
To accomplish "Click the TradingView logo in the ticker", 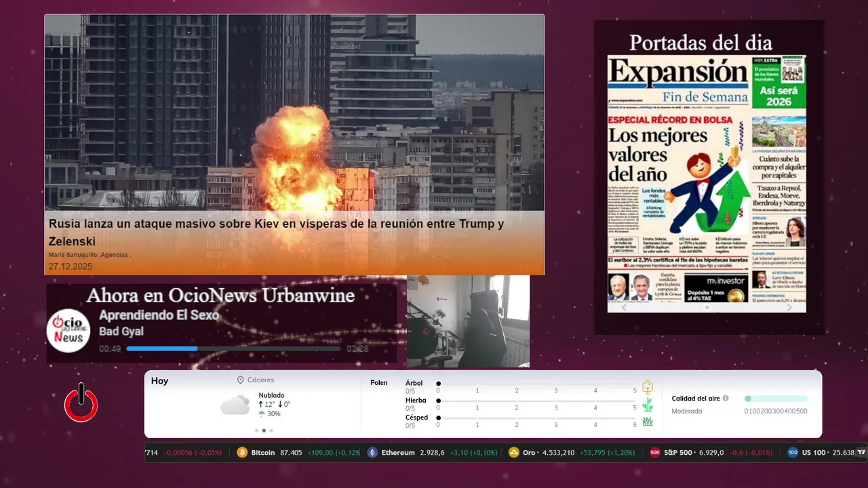I will click(861, 453).
